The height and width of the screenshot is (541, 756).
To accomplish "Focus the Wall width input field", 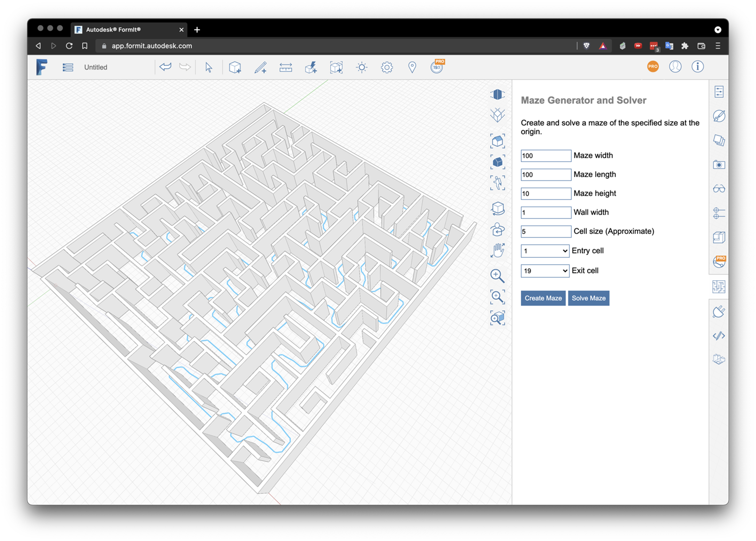I will point(545,213).
